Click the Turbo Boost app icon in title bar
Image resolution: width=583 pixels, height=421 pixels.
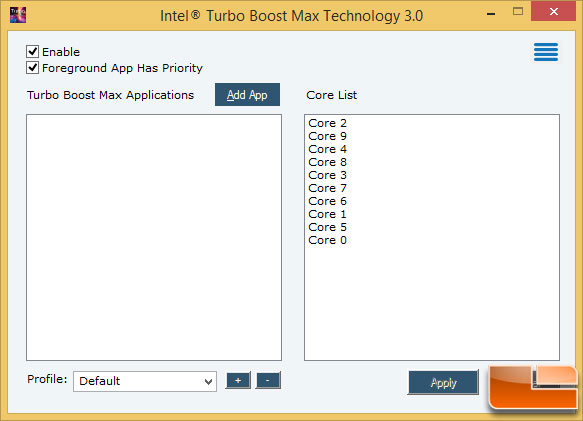click(x=18, y=15)
